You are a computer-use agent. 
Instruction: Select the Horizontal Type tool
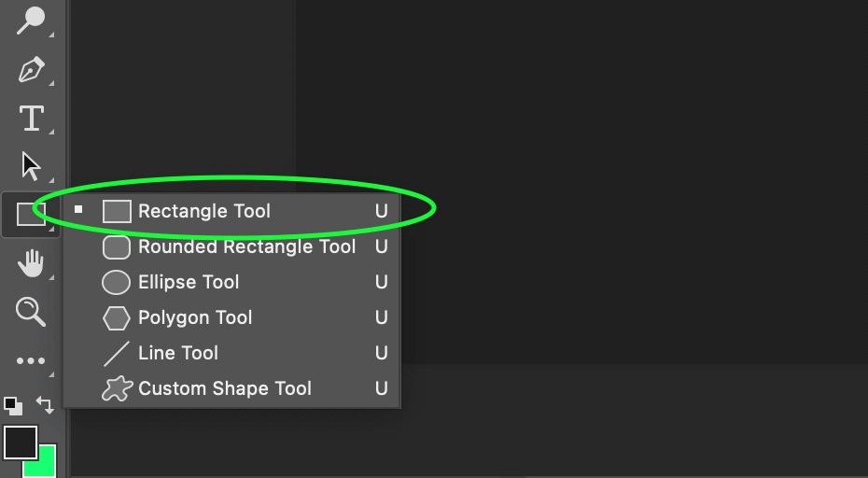coord(31,118)
